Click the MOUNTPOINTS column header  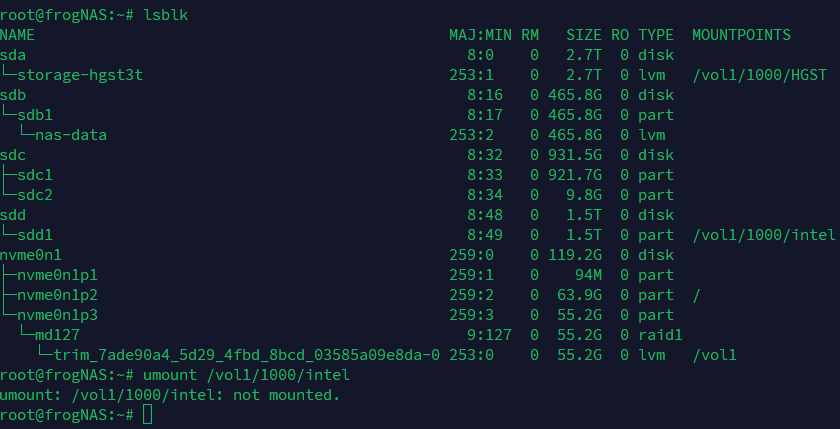point(741,35)
